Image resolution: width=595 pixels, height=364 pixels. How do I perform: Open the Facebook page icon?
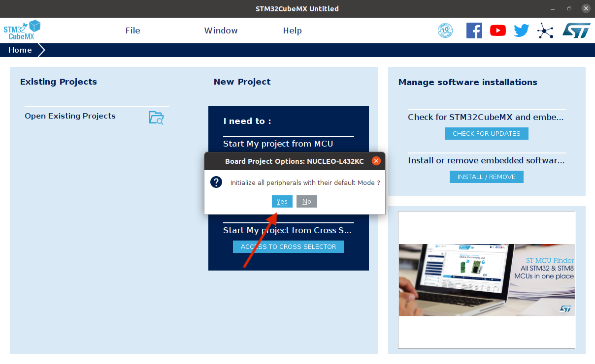click(474, 30)
